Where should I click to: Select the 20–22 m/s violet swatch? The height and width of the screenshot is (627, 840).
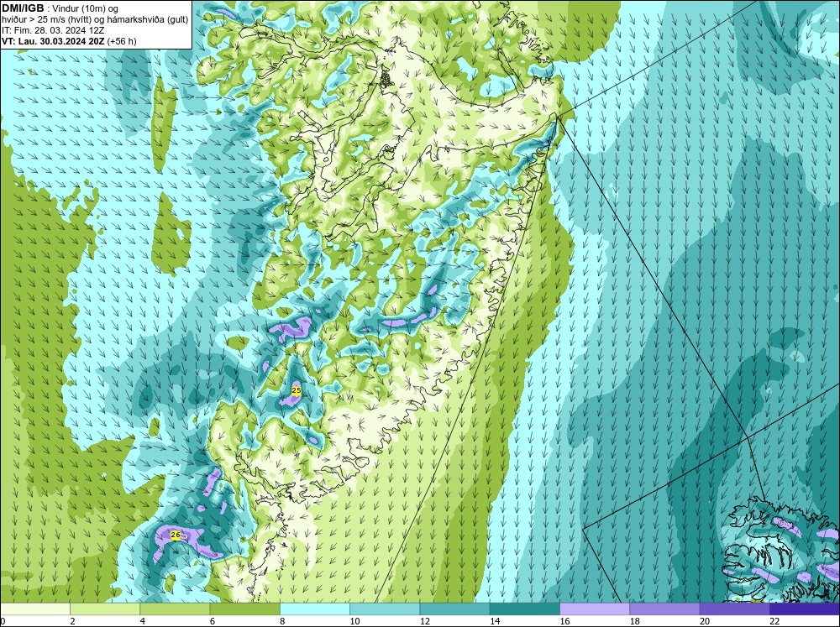(x=734, y=609)
